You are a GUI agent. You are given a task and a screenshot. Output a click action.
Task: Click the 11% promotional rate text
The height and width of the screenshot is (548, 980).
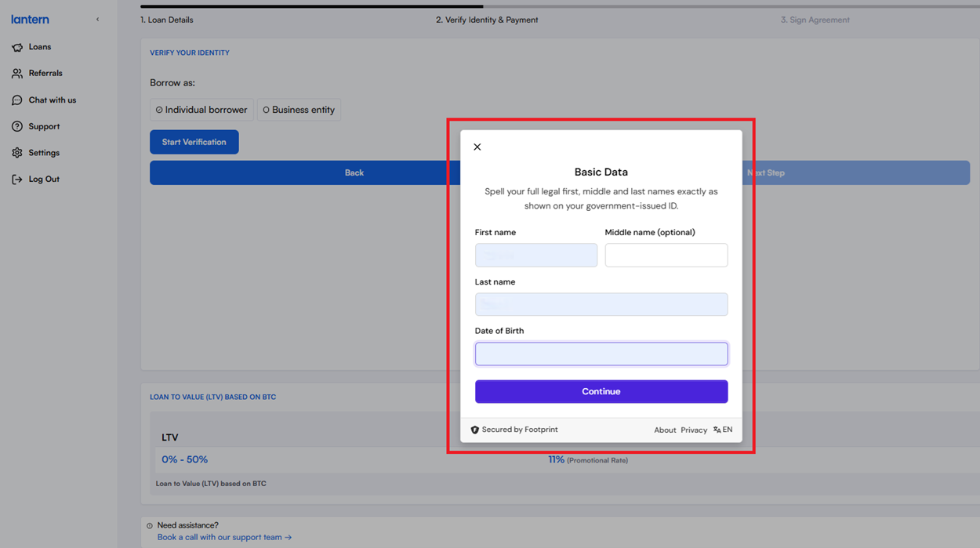[x=588, y=460]
